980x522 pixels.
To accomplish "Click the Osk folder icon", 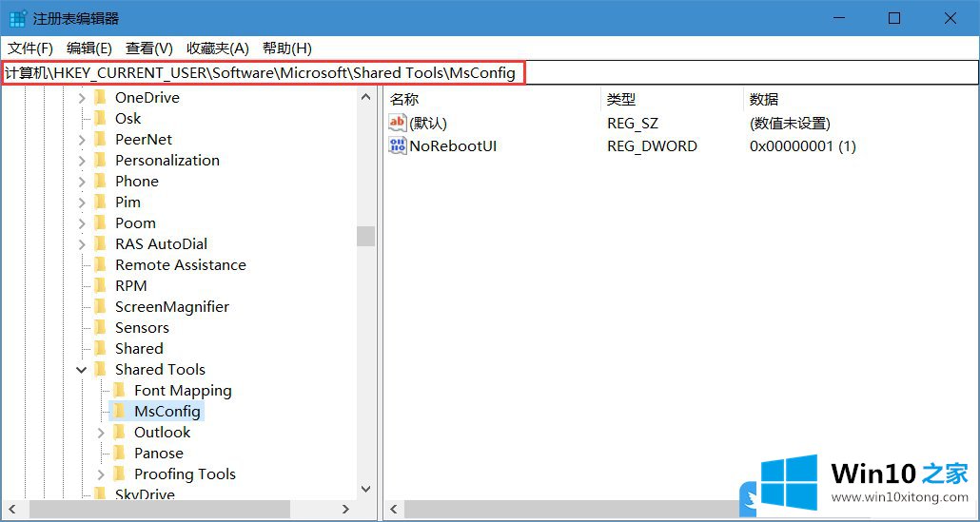I will [100, 119].
